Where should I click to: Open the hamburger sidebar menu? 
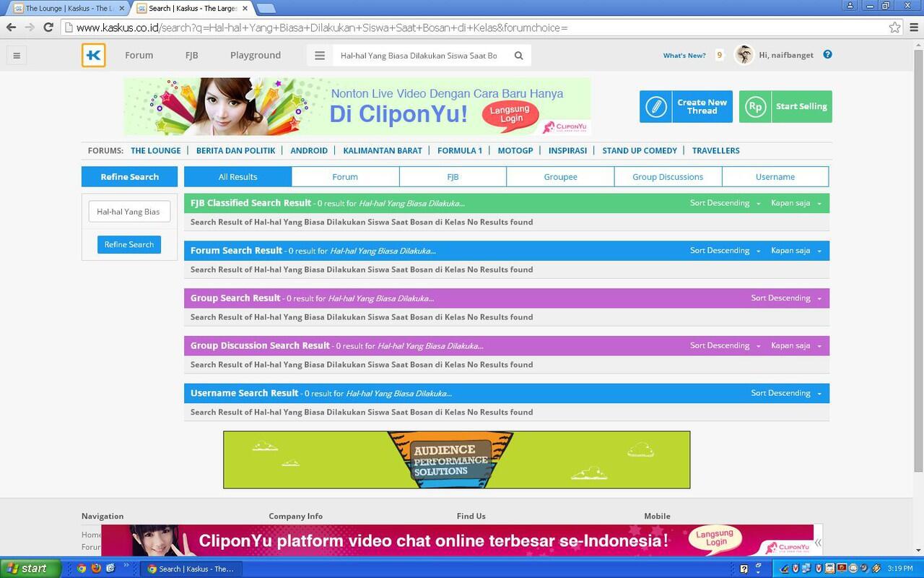[x=17, y=55]
